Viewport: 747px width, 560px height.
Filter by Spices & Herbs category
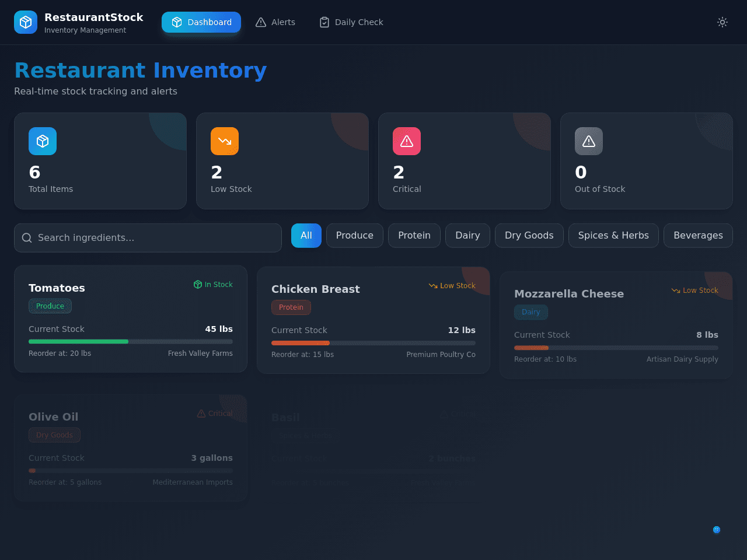tap(613, 236)
